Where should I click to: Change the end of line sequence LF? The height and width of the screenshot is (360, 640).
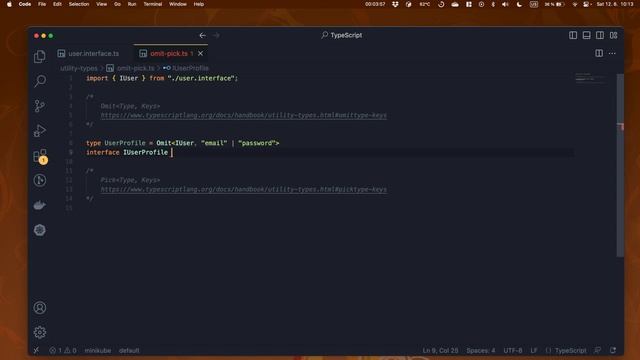pos(534,350)
